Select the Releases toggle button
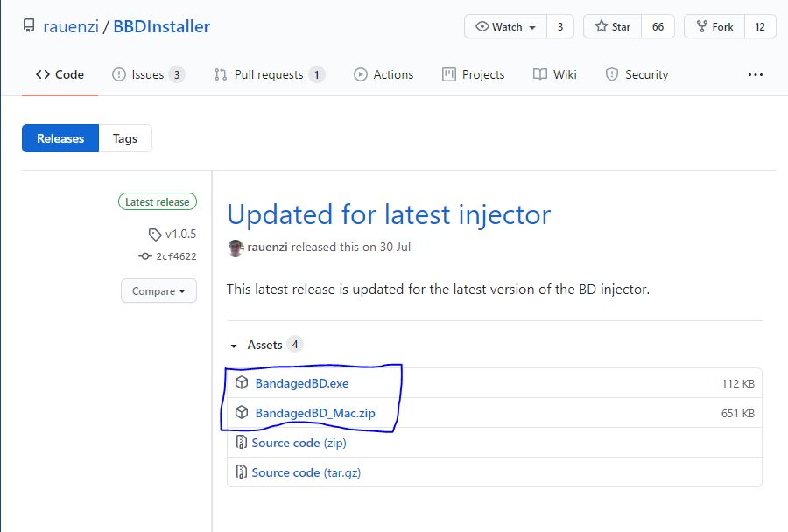Image resolution: width=788 pixels, height=532 pixels. [60, 138]
